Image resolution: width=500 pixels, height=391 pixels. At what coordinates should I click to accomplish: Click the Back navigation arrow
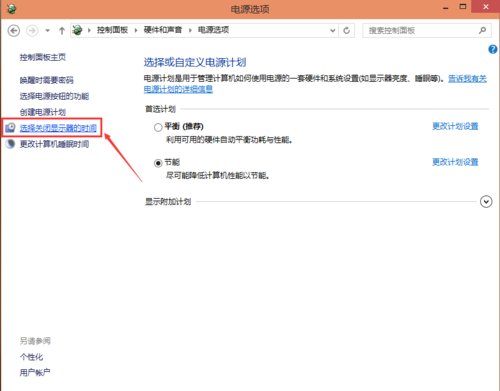[14, 31]
